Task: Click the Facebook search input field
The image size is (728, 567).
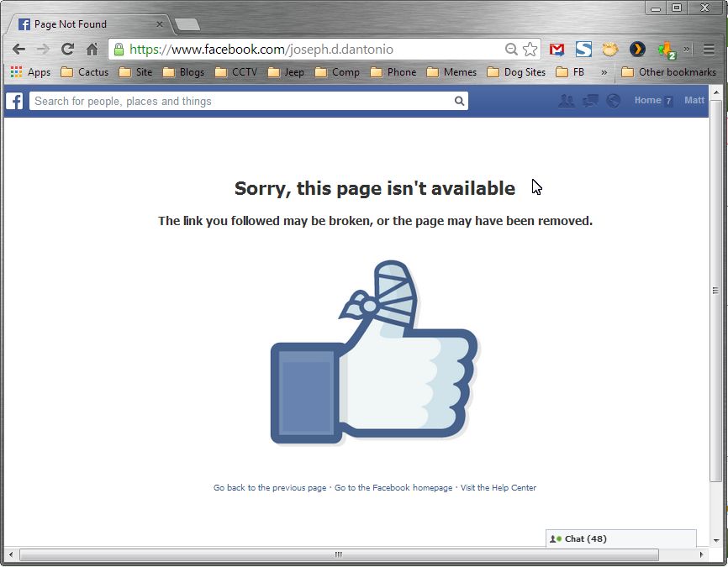Action: (248, 101)
